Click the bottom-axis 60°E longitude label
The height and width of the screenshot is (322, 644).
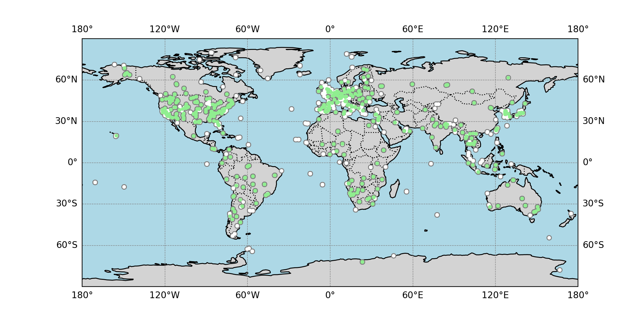click(x=412, y=295)
